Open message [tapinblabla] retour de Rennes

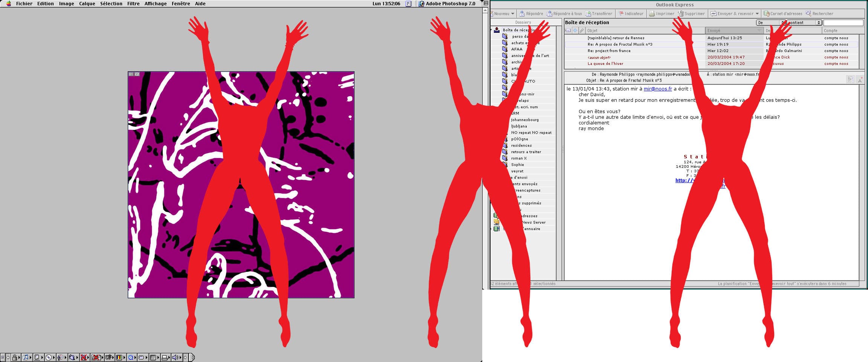(616, 38)
